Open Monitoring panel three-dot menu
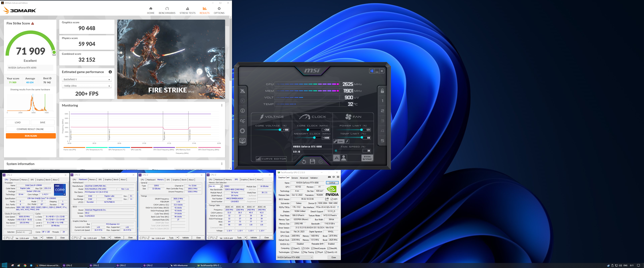Viewport: 644px width, 268px height. click(x=222, y=105)
